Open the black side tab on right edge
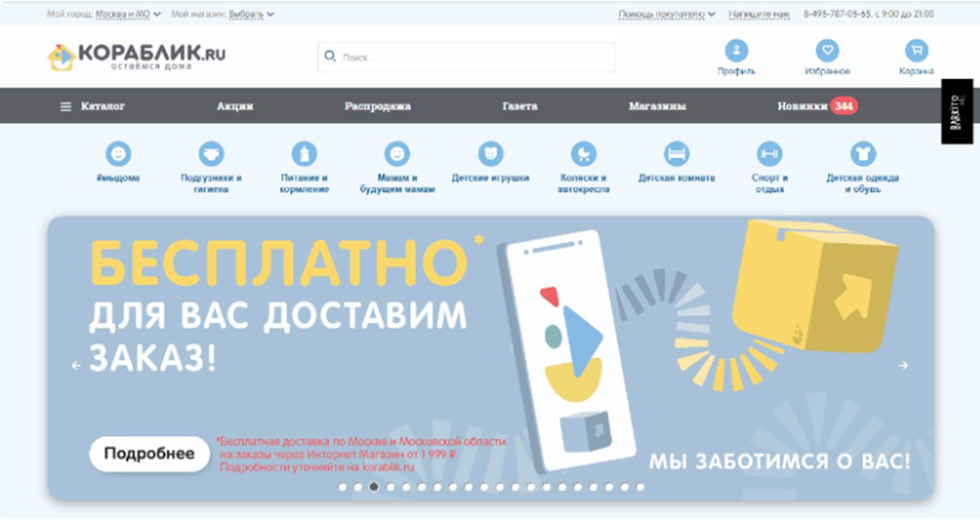Image resolution: width=980 pixels, height=523 pixels. [957, 111]
